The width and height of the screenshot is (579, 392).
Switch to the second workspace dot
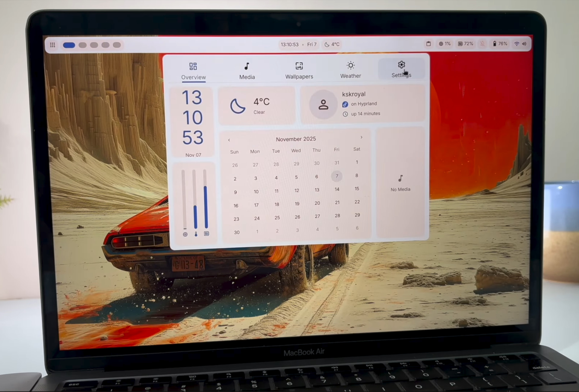83,45
